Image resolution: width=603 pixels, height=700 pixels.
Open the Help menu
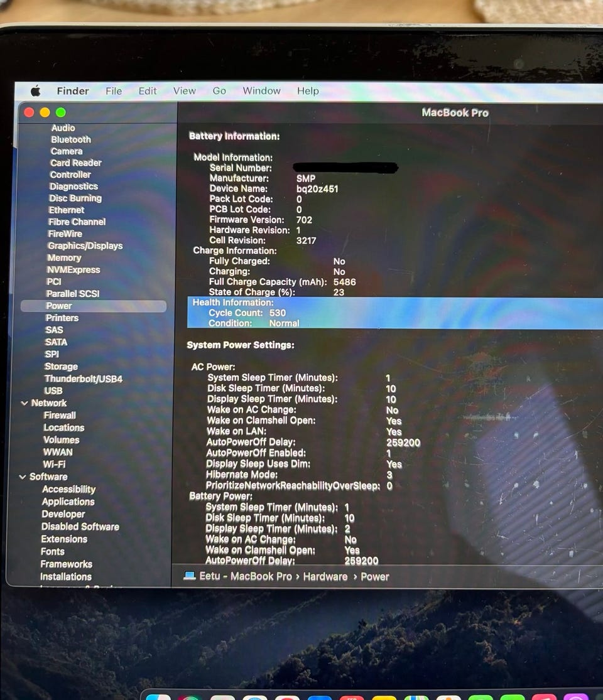(x=308, y=91)
